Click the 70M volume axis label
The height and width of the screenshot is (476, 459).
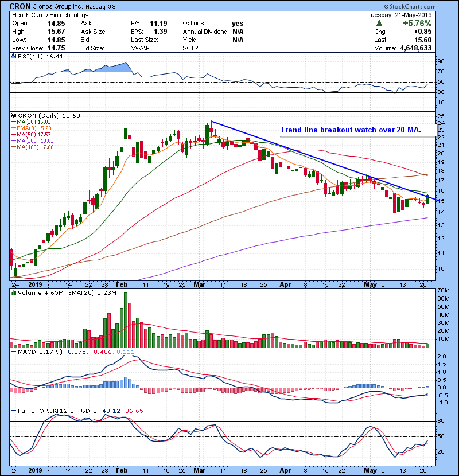point(444,291)
